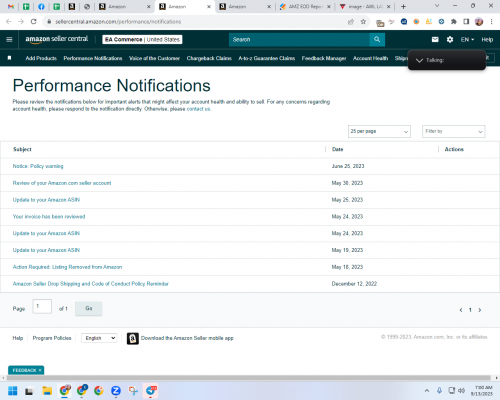The width and height of the screenshot is (500, 400).
Task: Go to the next page arrow
Action: pos(480,310)
